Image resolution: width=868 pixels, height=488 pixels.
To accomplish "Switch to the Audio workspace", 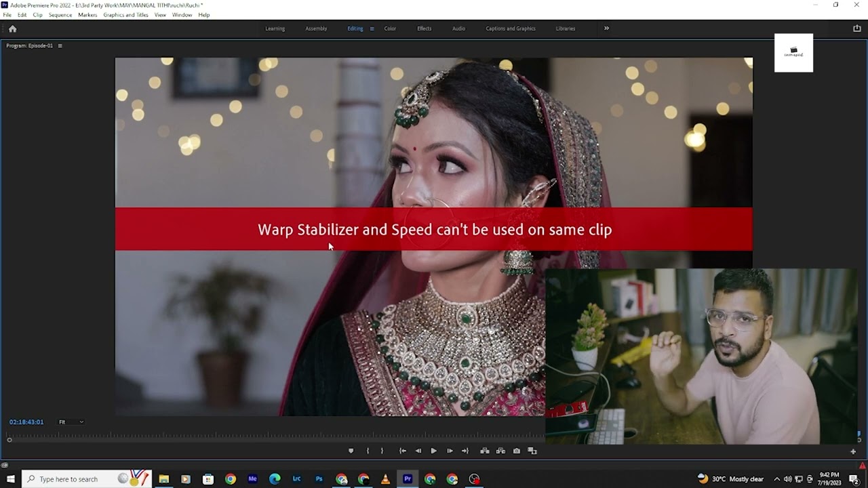I will [x=458, y=28].
